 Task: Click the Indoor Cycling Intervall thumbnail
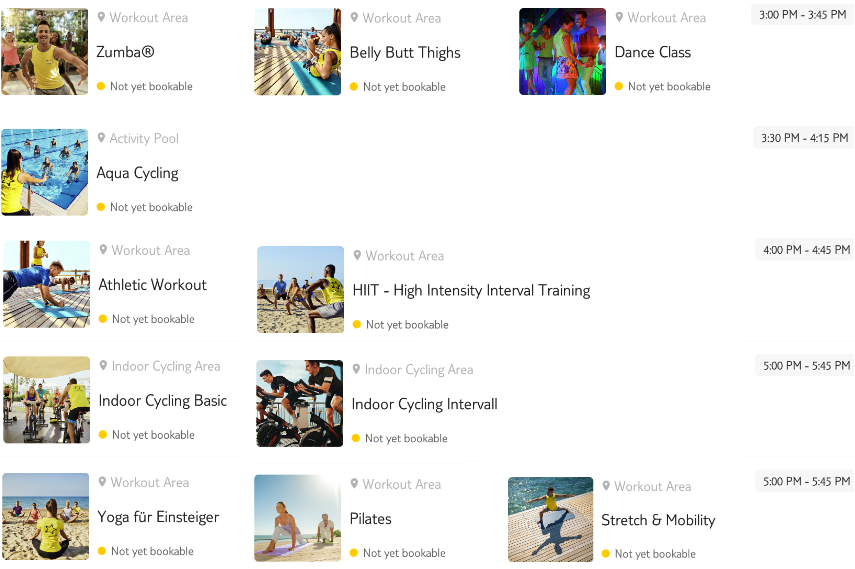click(300, 403)
